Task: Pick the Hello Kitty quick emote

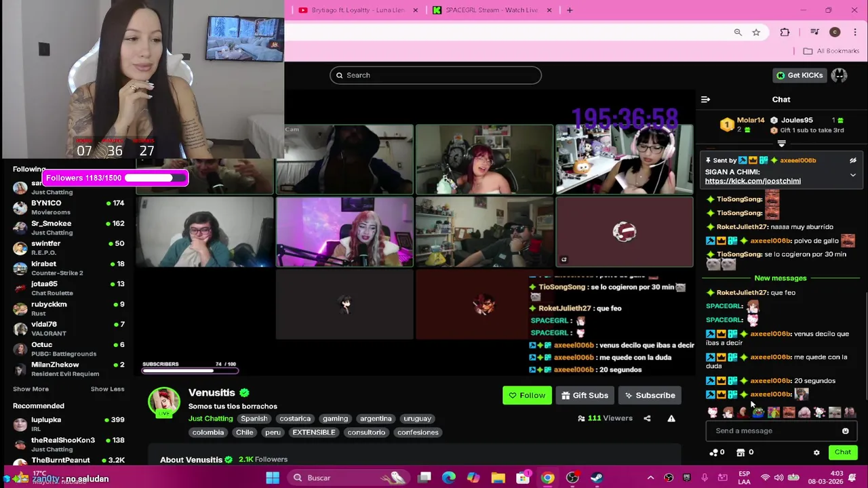Action: click(713, 412)
